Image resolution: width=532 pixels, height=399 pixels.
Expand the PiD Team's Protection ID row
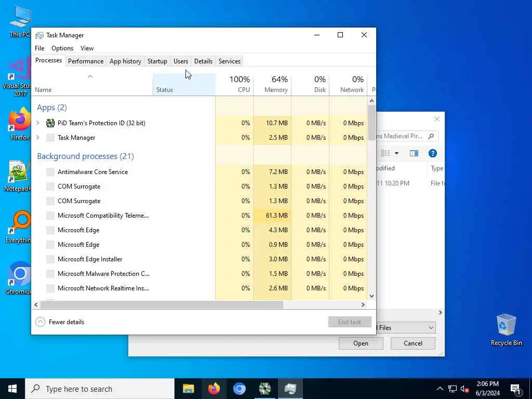pos(38,123)
